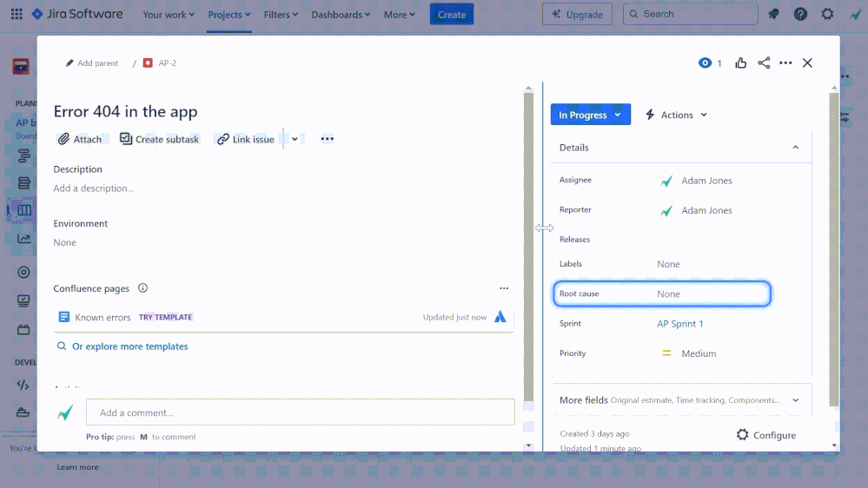Open the board icon in sidebar
Screen dimensions: 868x488
click(x=23, y=210)
